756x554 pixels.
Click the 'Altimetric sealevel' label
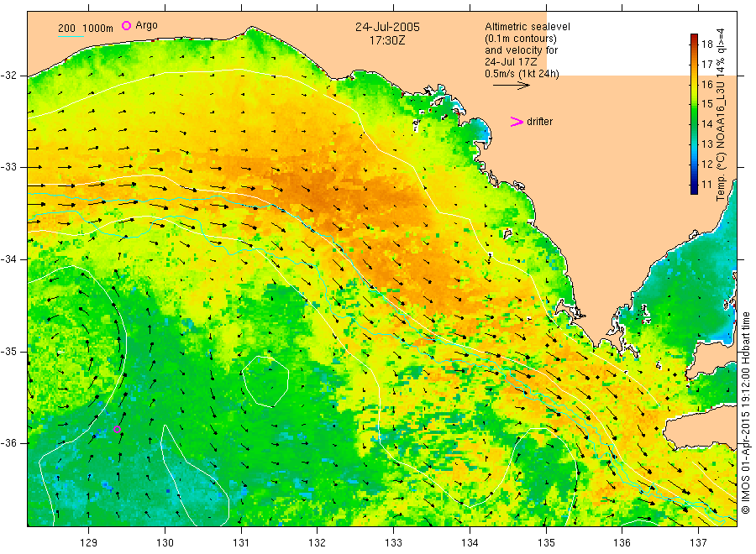click(528, 27)
